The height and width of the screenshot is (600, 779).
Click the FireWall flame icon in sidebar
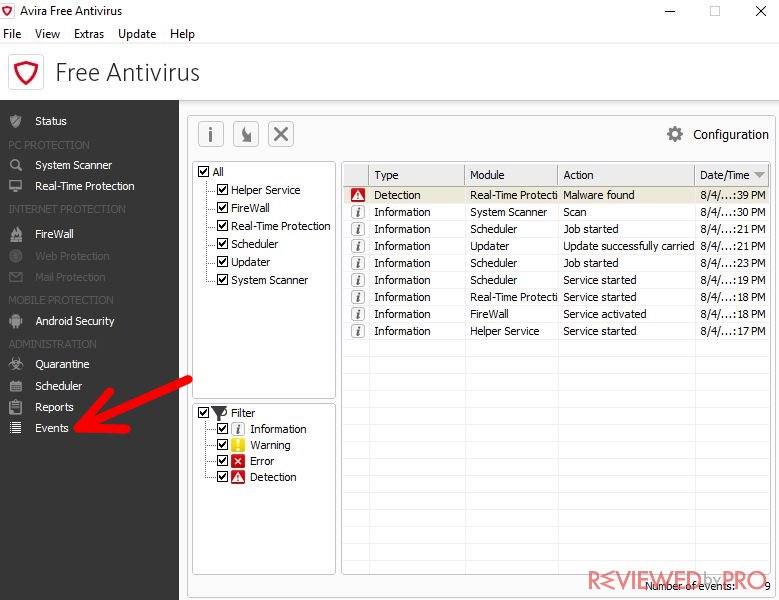tap(16, 234)
